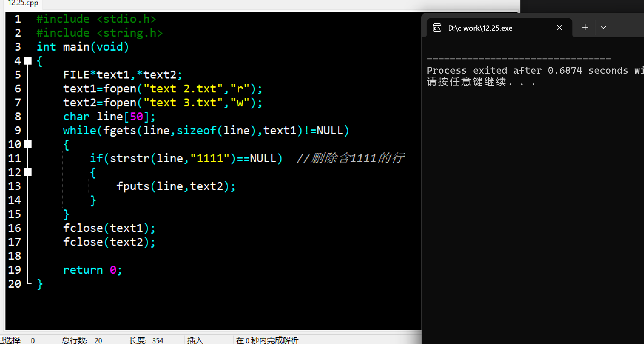Image resolution: width=644 pixels, height=344 pixels.
Task: Switch to the 12.25.cpp editor tab
Action: pyautogui.click(x=23, y=3)
